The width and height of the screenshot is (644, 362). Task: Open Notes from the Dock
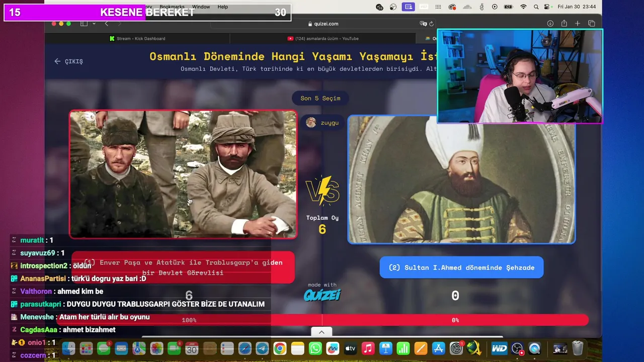click(297, 348)
